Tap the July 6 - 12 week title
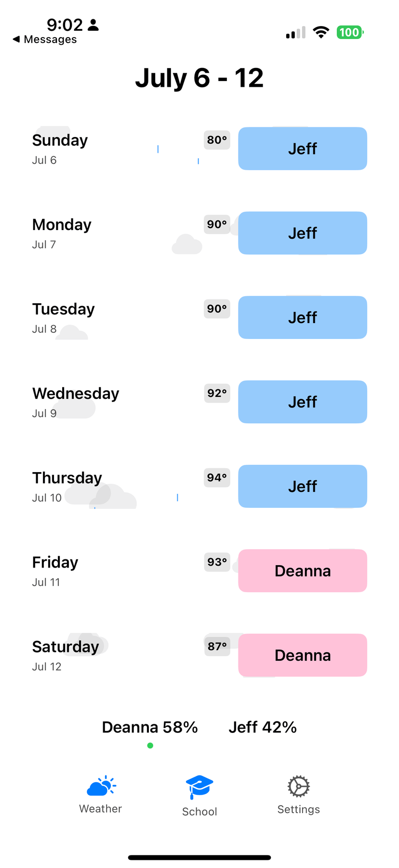 pos(199,78)
